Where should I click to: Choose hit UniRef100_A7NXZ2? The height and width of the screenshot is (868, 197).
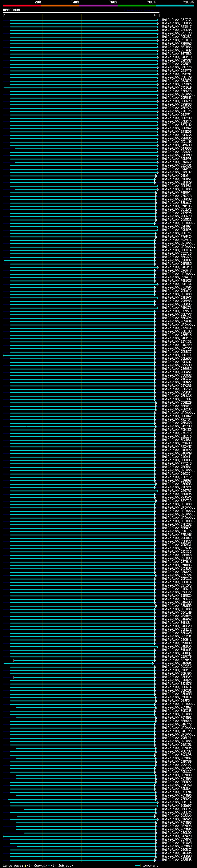177,162
